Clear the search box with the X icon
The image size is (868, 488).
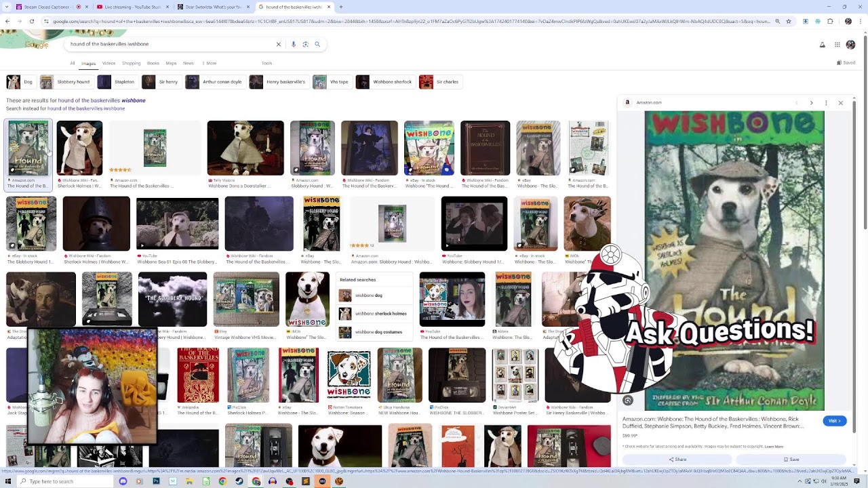(x=278, y=44)
